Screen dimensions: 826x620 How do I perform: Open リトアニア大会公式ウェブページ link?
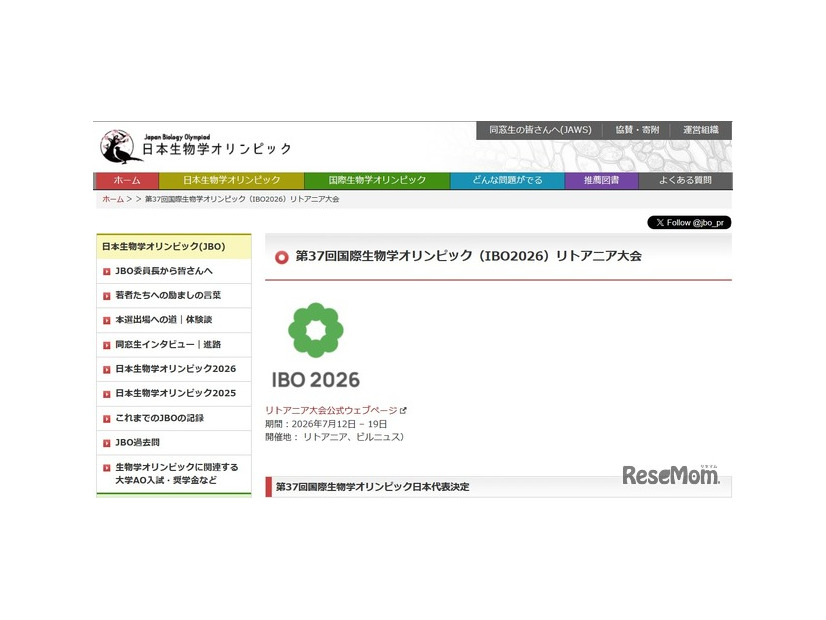click(x=331, y=410)
